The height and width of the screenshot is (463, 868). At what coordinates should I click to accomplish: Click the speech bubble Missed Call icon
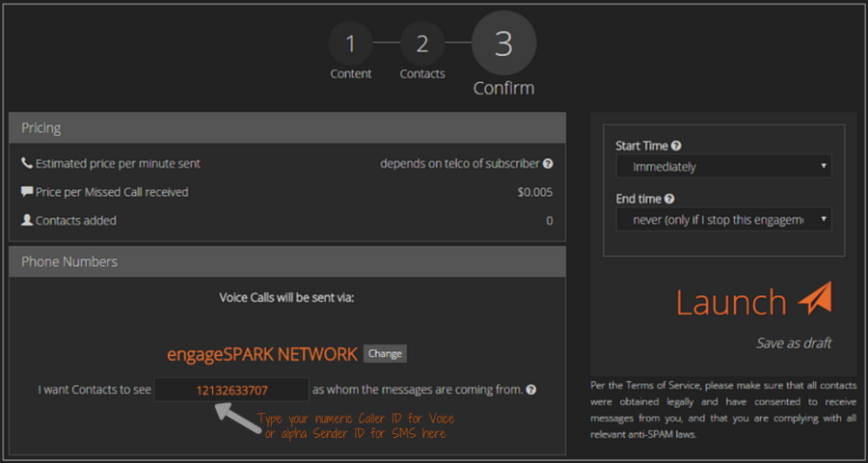pyautogui.click(x=26, y=192)
